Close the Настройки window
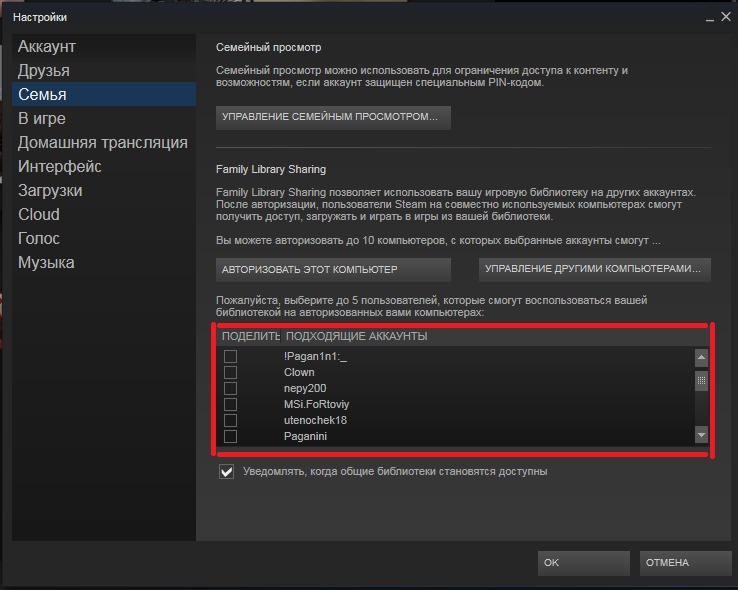 [x=726, y=16]
